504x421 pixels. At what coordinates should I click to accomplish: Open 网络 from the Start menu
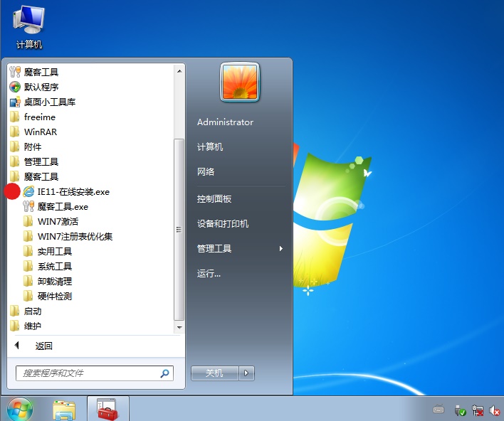coord(206,172)
